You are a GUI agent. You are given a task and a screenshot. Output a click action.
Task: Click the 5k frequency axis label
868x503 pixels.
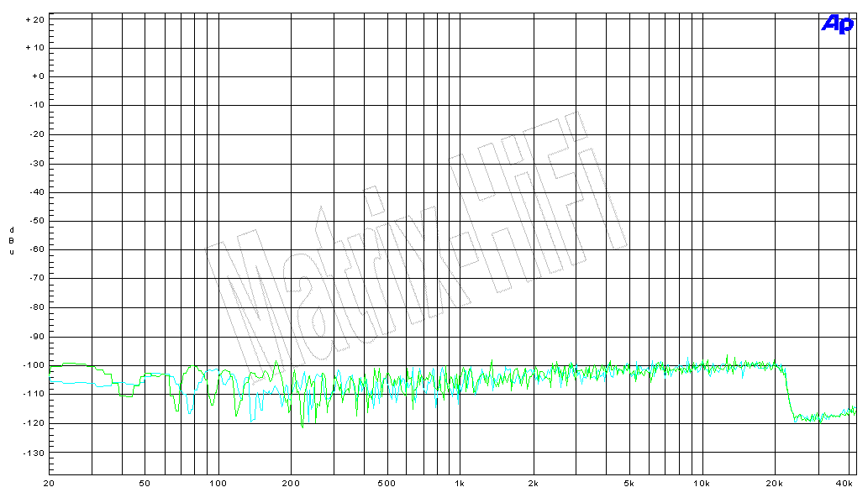pos(629,484)
